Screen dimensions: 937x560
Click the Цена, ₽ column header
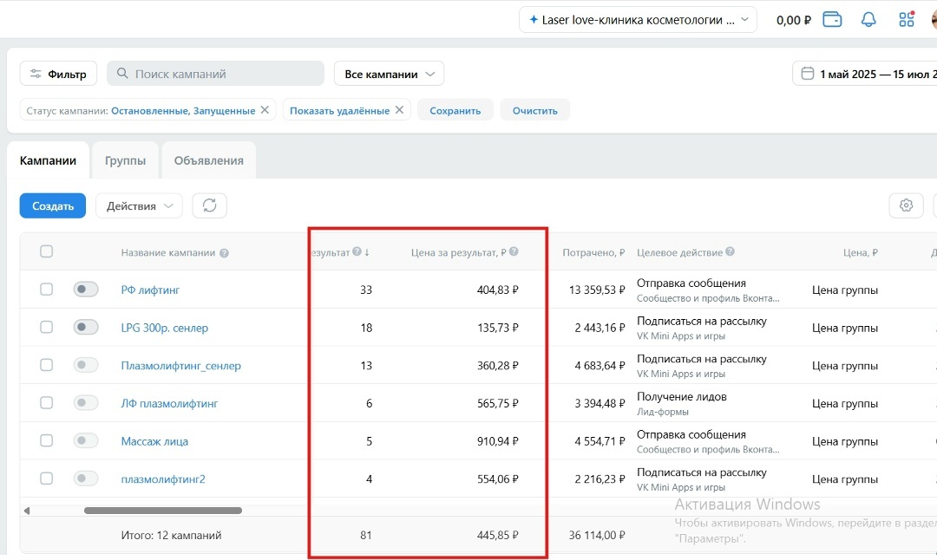[860, 252]
